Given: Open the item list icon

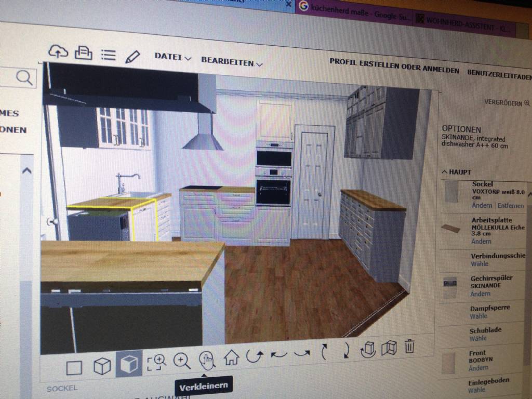Looking at the screenshot, I should (108, 55).
